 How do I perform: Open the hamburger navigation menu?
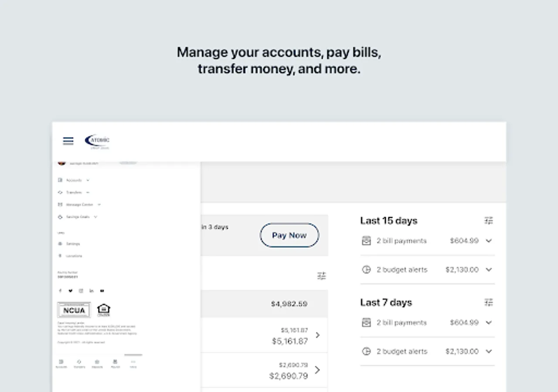click(x=68, y=140)
